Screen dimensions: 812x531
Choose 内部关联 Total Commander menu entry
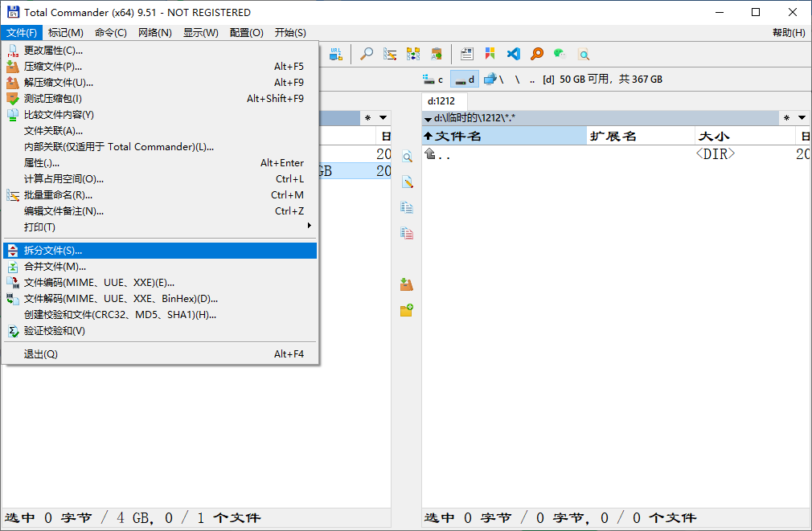[160, 146]
